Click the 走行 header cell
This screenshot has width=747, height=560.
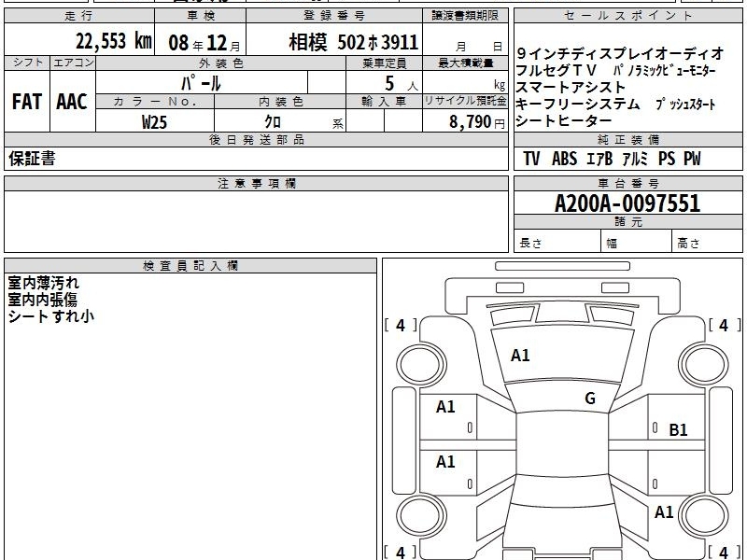pos(79,16)
